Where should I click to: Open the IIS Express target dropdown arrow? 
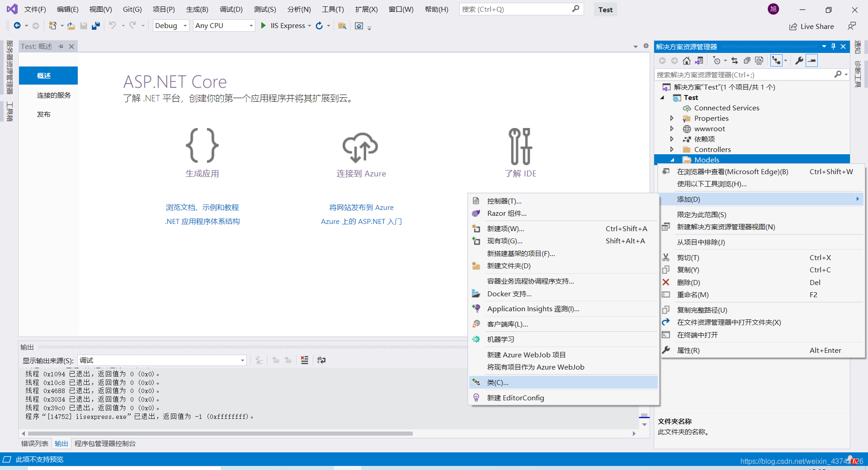pyautogui.click(x=310, y=26)
